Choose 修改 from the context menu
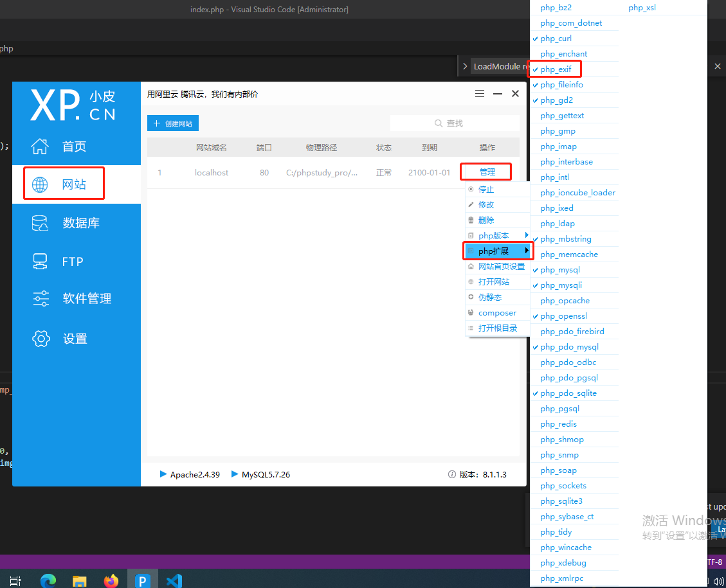 pyautogui.click(x=486, y=204)
